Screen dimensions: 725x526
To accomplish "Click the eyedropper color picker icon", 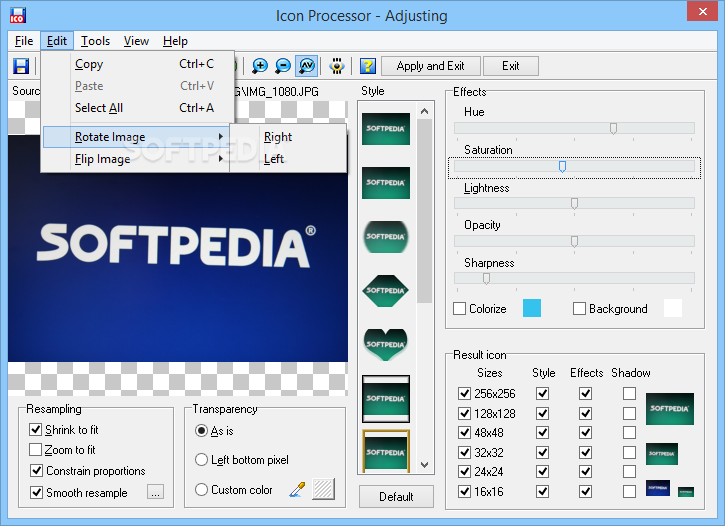I will click(x=297, y=489).
